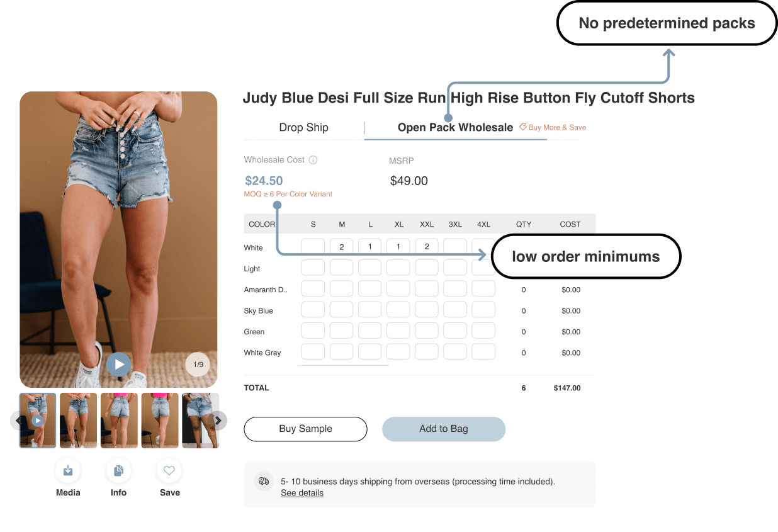
Task: Select the Open Pack Wholesale tab
Action: point(455,127)
